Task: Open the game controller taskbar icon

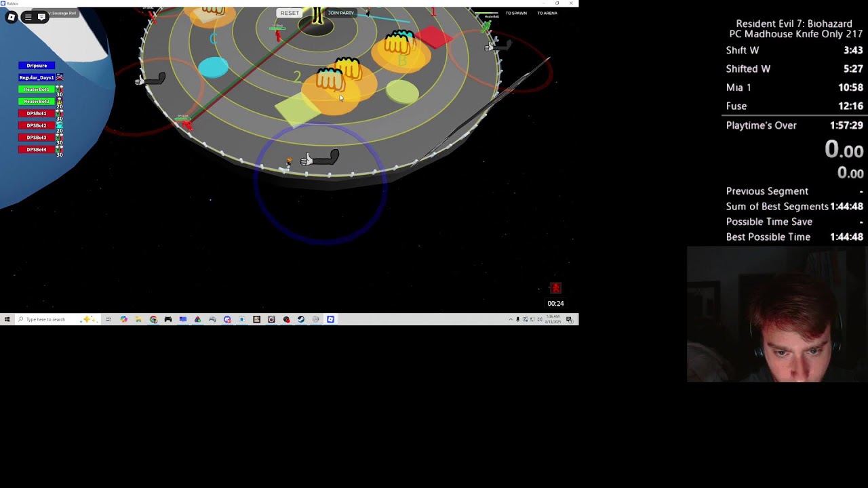Action: click(168, 319)
